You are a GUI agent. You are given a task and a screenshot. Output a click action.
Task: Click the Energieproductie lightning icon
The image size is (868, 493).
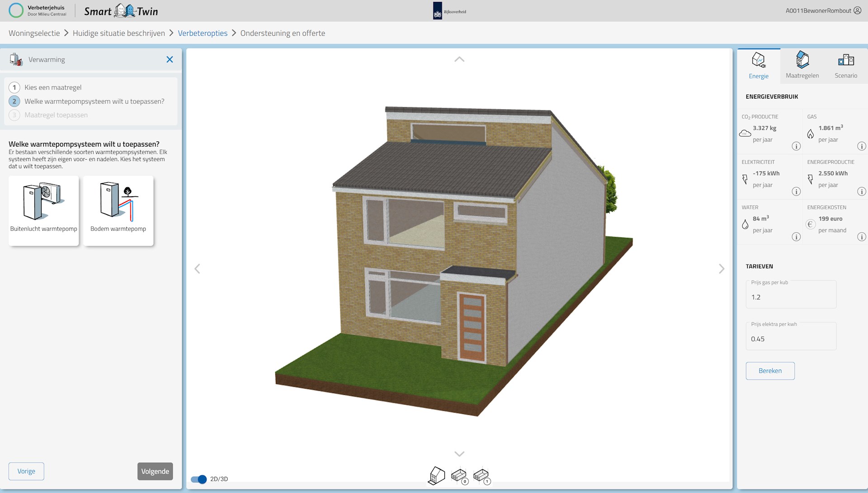coord(811,179)
